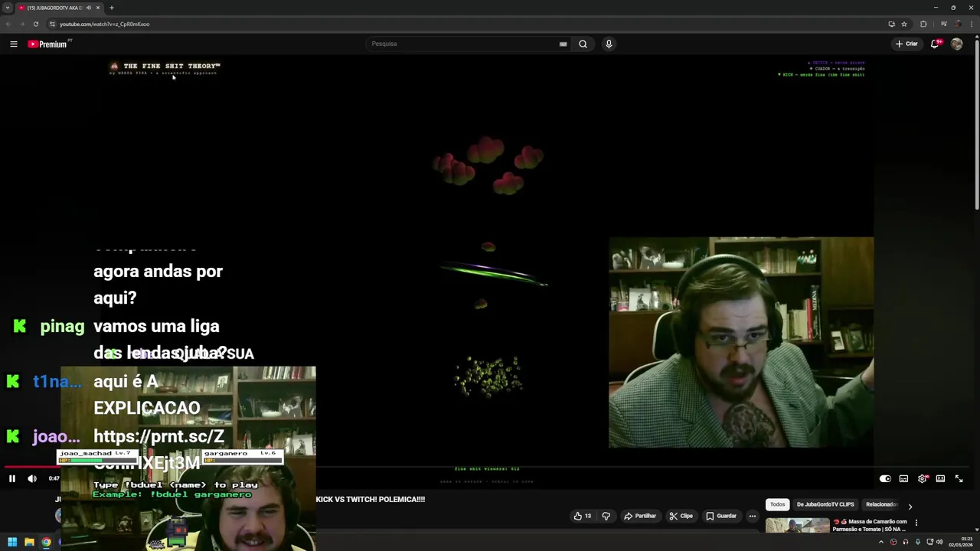Open the media control button in toolbar

tap(943, 24)
